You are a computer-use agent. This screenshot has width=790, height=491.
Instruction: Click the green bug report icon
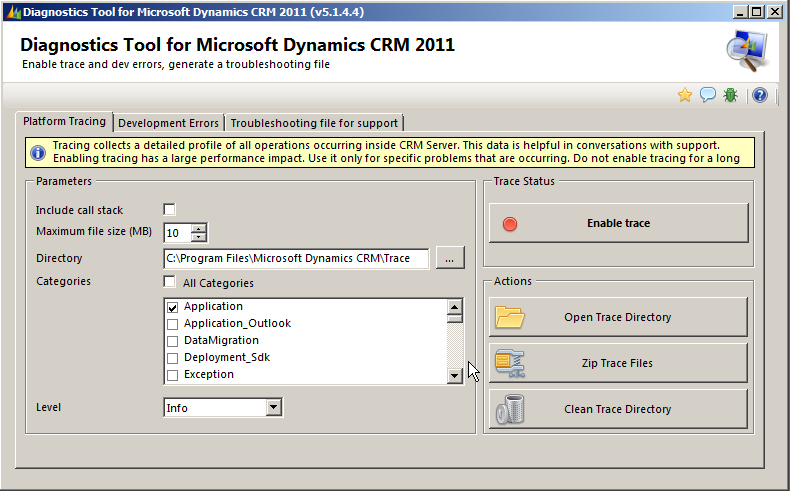[x=731, y=95]
